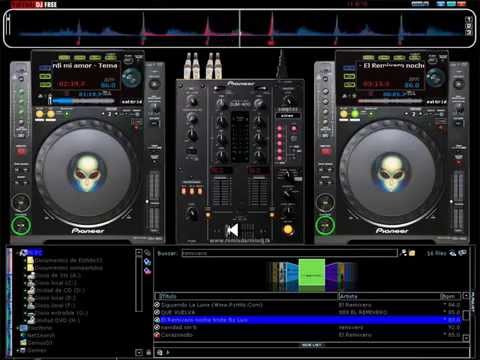Screen dimensions: 480x360
Task: Click the mixer crossfader
Action: [x=232, y=230]
